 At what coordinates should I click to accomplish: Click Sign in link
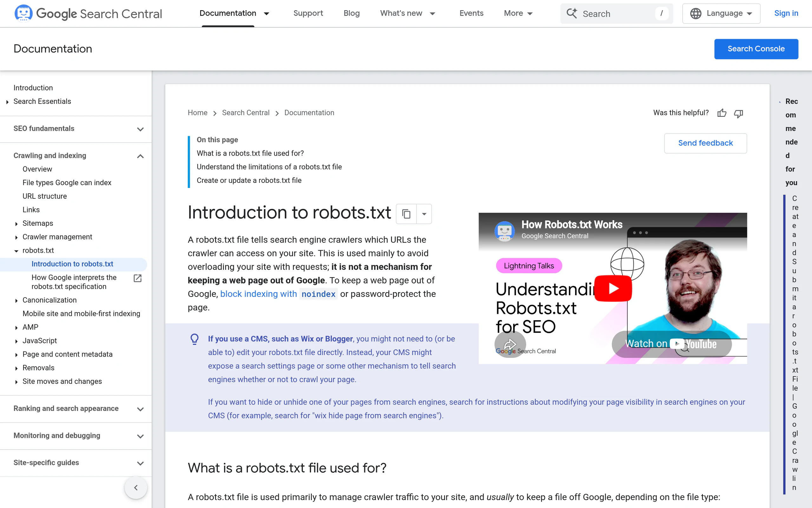tap(786, 13)
